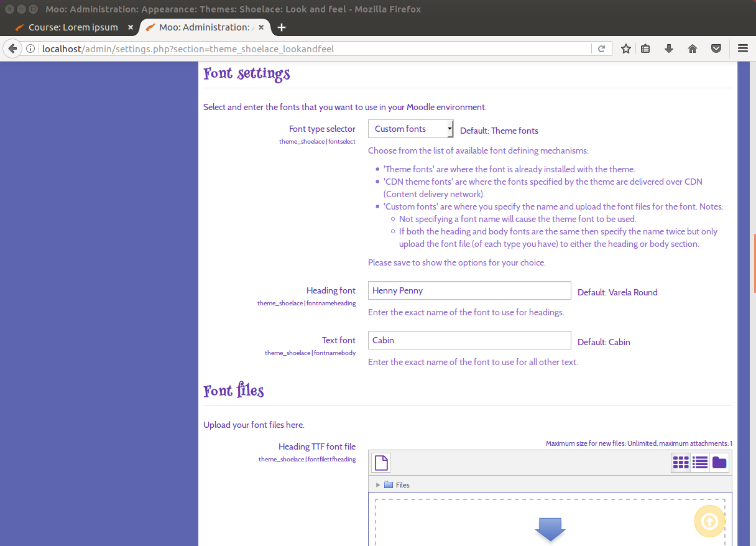Click the 'all other text' font hint
The height and width of the screenshot is (546, 756).
(x=473, y=362)
